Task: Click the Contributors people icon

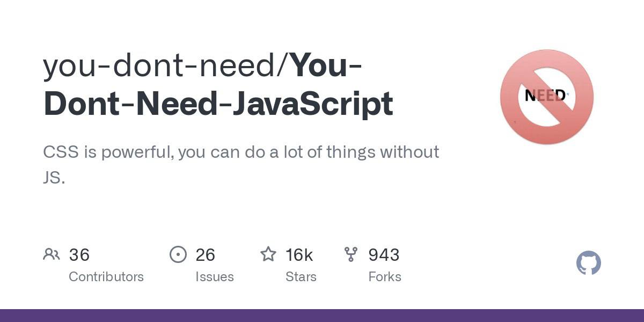Action: pos(51,254)
